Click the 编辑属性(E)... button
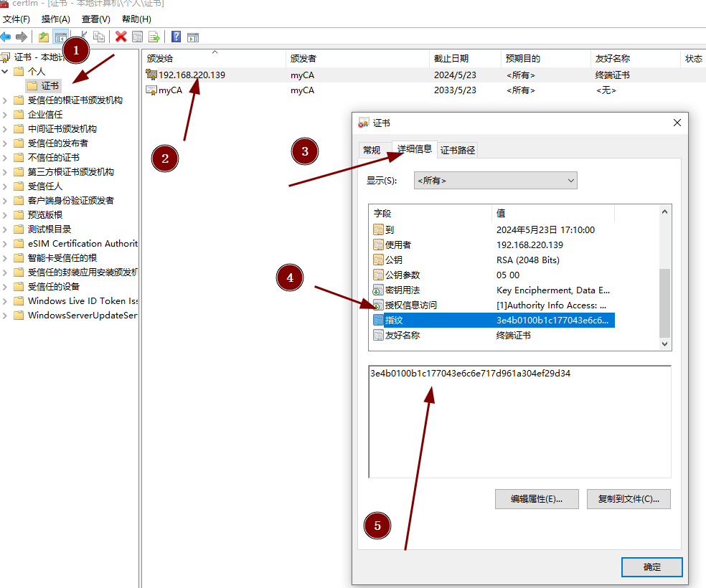Screen dimensions: 706x588 point(537,499)
